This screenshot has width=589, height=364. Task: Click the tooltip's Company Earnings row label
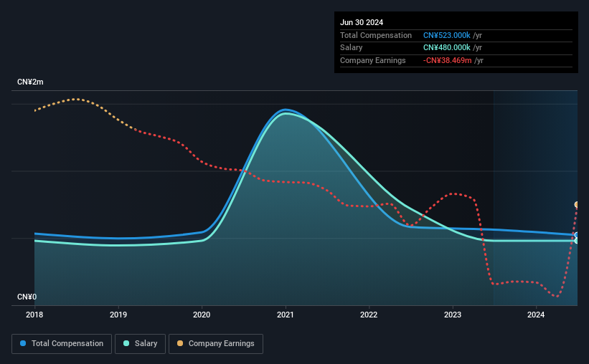[372, 60]
